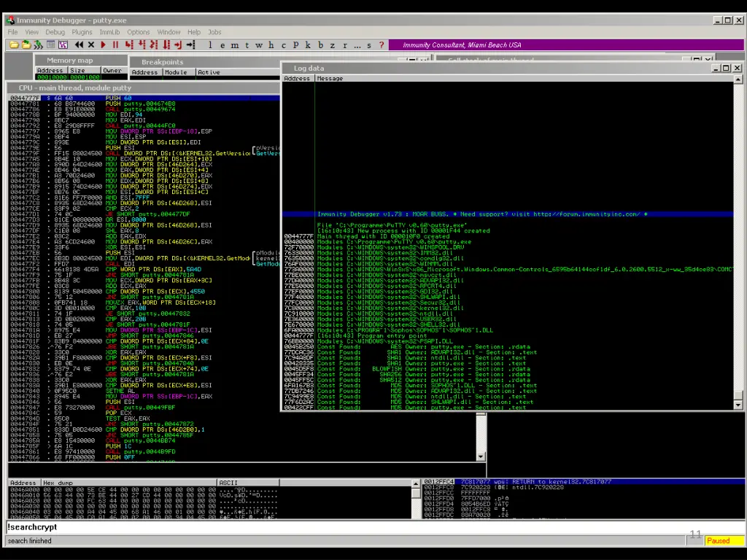Open the View menu
The width and height of the screenshot is (747, 560).
point(32,32)
